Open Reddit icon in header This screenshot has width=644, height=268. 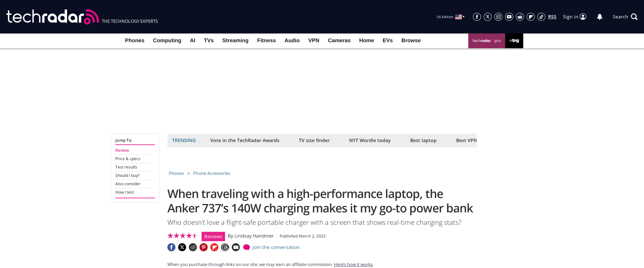(x=520, y=17)
